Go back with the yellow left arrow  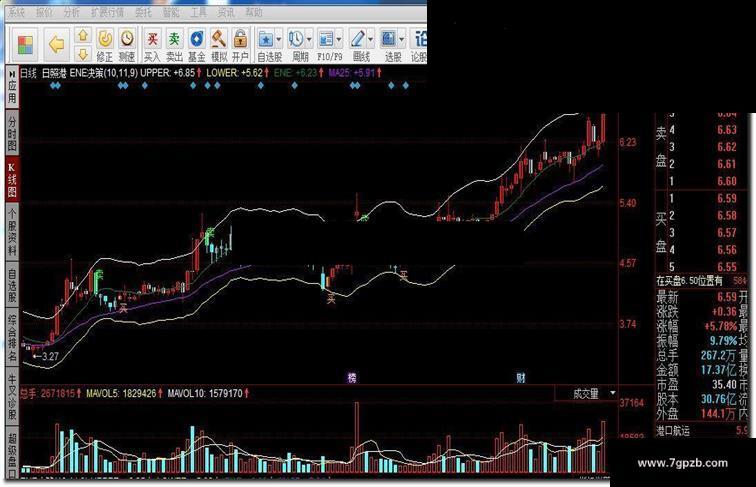[x=56, y=44]
